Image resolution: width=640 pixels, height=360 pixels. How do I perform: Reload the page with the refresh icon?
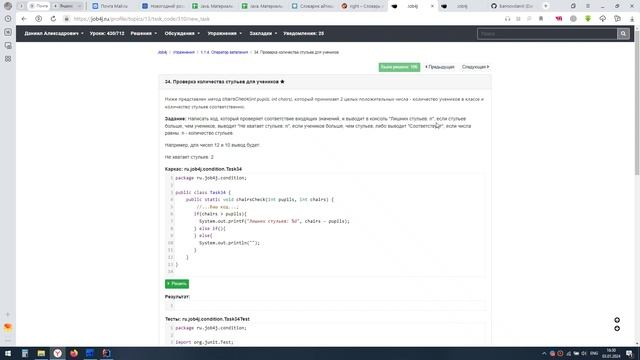pos(53,19)
